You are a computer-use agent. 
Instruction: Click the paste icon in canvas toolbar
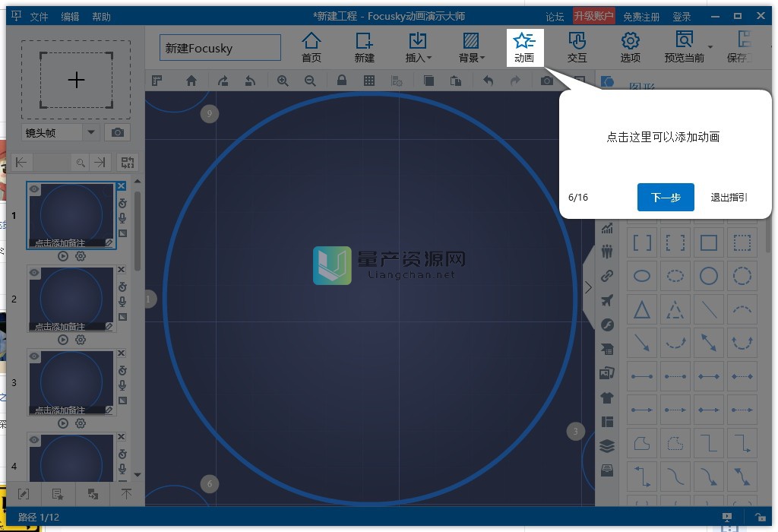click(456, 81)
